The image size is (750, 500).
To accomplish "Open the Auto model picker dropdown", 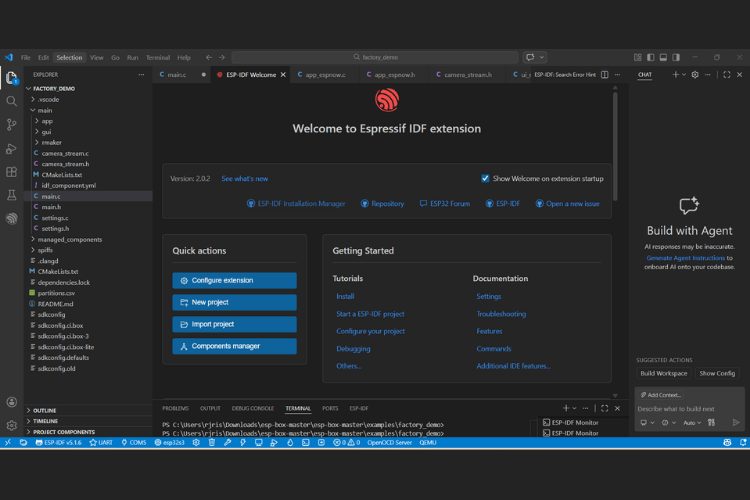I will coord(692,422).
